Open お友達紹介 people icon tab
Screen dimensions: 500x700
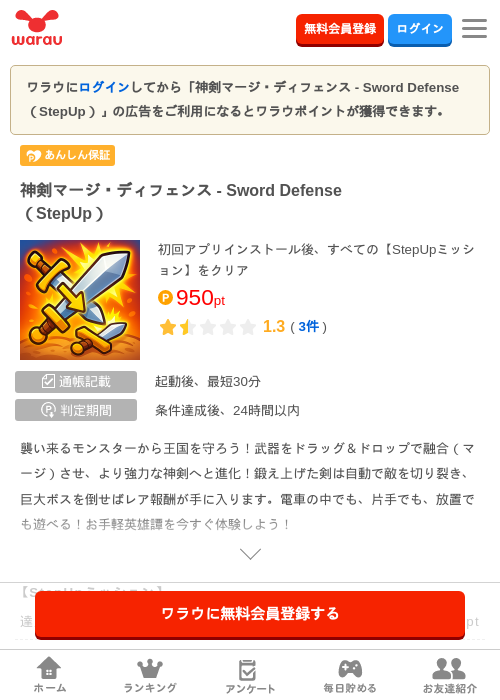click(x=450, y=675)
